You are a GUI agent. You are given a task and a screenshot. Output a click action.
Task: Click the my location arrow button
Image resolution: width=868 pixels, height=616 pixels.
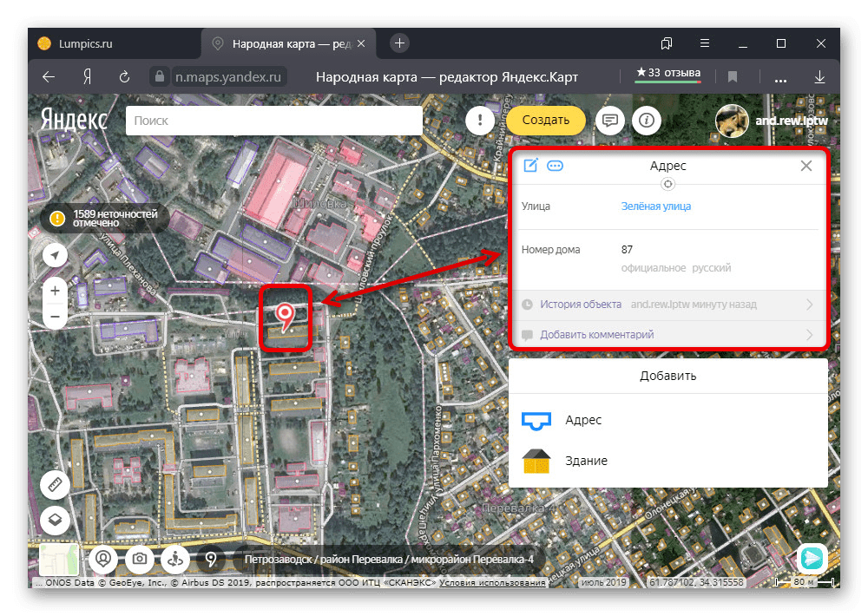tap(56, 255)
